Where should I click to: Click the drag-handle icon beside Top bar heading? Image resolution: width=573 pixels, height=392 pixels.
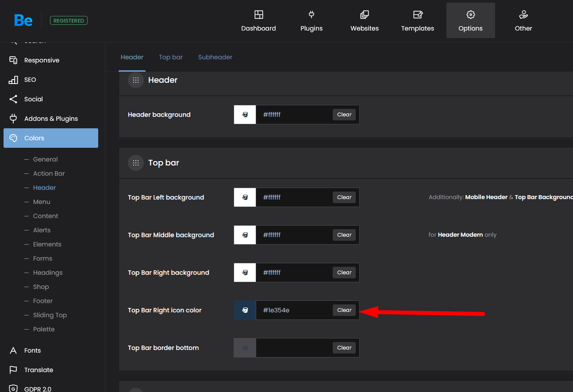pos(136,163)
